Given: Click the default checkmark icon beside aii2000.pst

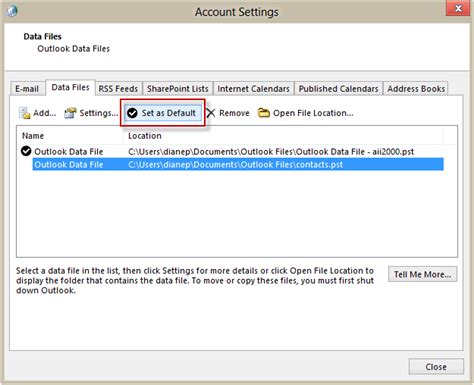Looking at the screenshot, I should coord(26,151).
